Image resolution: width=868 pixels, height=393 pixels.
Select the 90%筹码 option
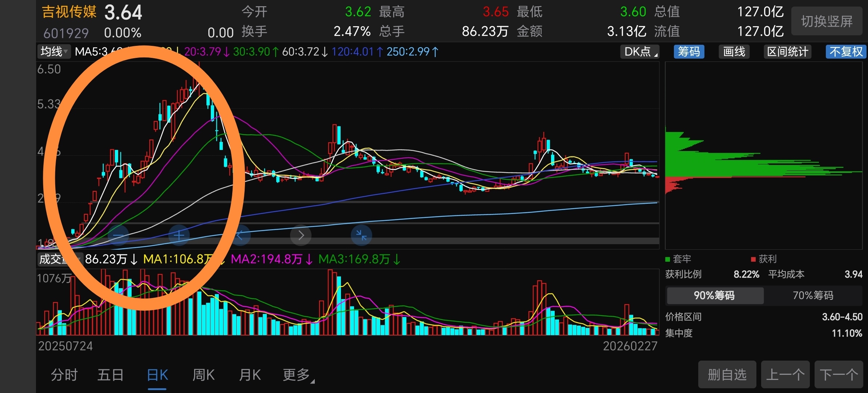[714, 295]
